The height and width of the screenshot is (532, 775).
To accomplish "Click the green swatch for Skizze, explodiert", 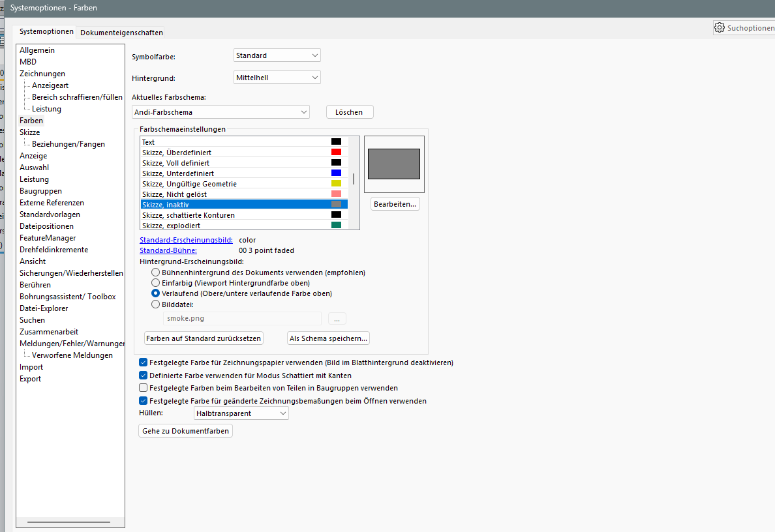I will pos(336,225).
